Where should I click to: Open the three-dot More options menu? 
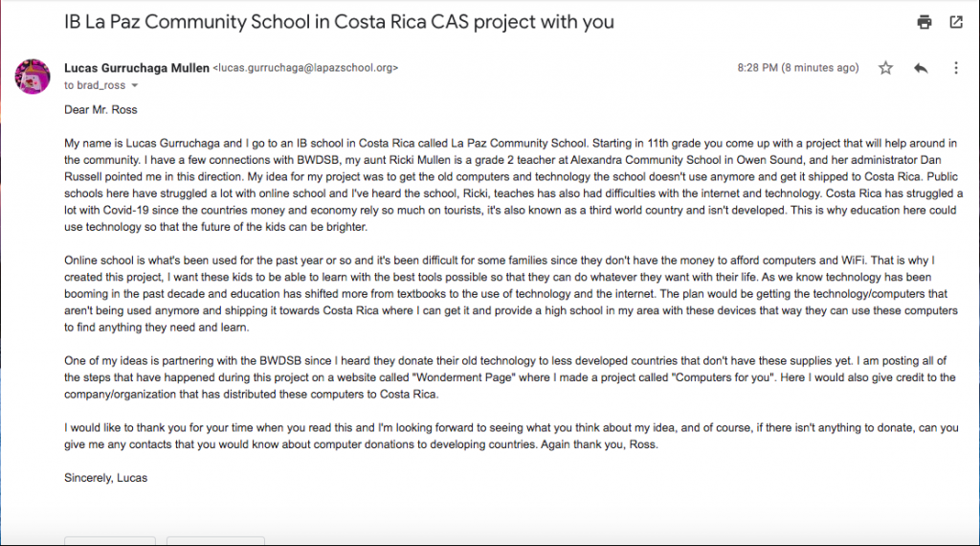pos(955,68)
